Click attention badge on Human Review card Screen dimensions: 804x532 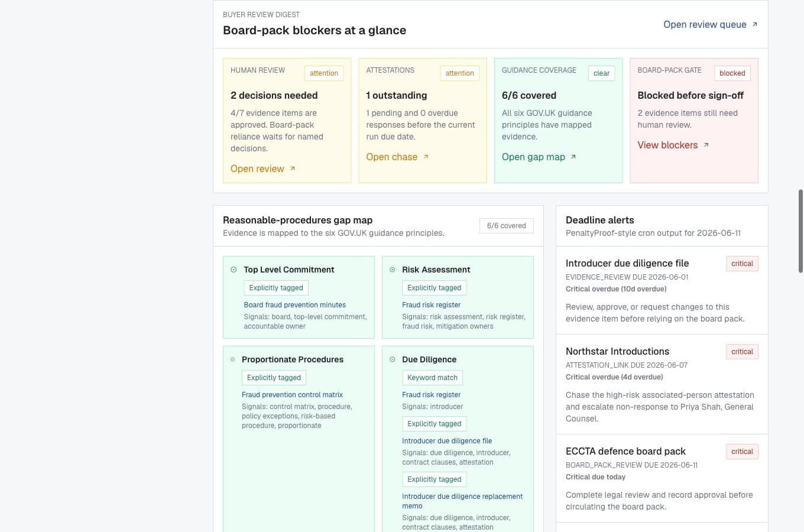324,73
